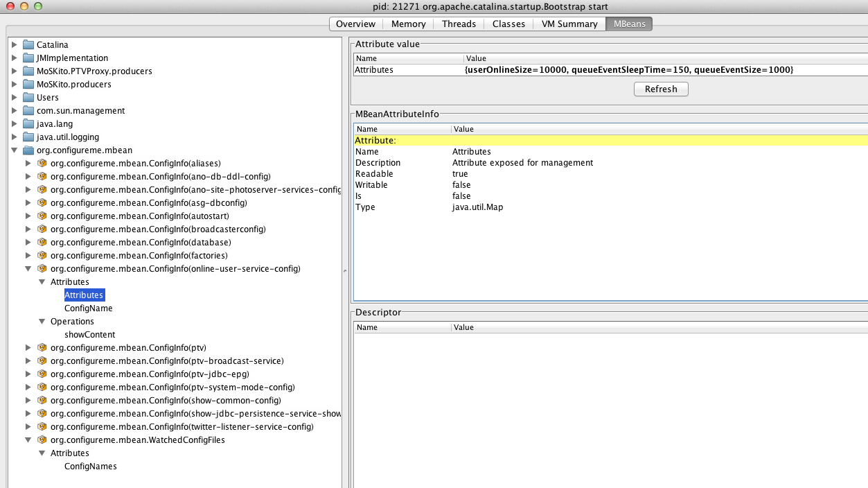Click the java.lang folder icon

[x=28, y=123]
